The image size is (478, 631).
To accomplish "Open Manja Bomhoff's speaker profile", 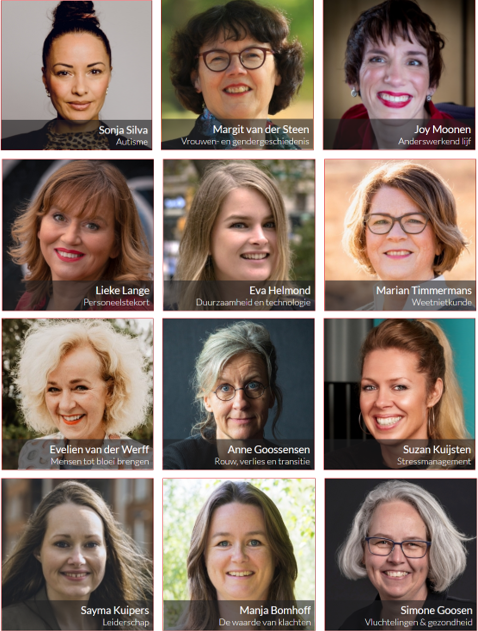I will point(239,554).
